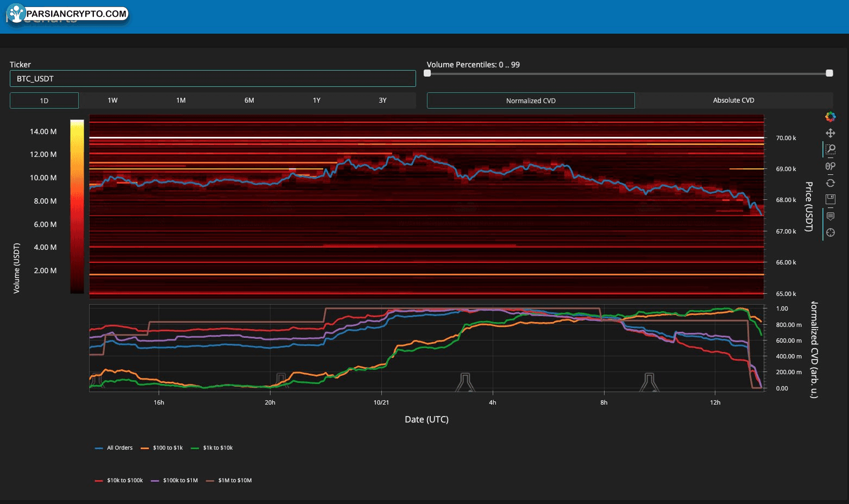Toggle the All Orders legend series
The image size is (849, 504).
[x=114, y=448]
